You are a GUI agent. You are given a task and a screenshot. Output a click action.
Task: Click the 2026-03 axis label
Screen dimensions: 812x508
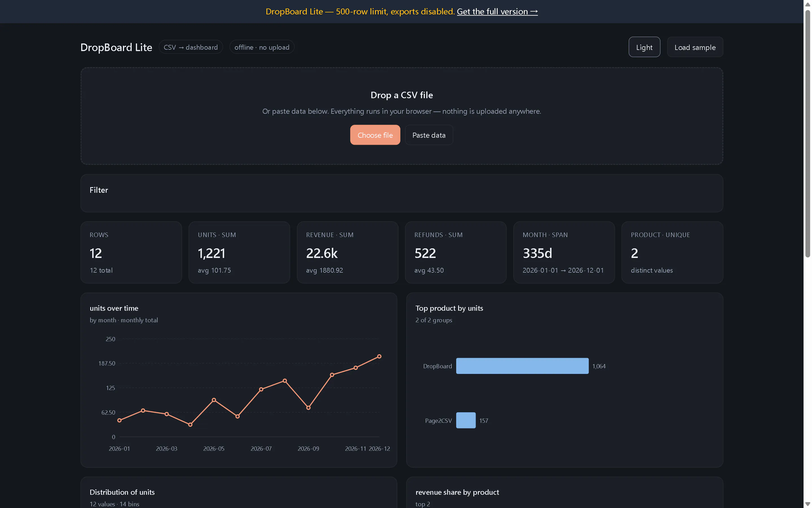point(166,448)
